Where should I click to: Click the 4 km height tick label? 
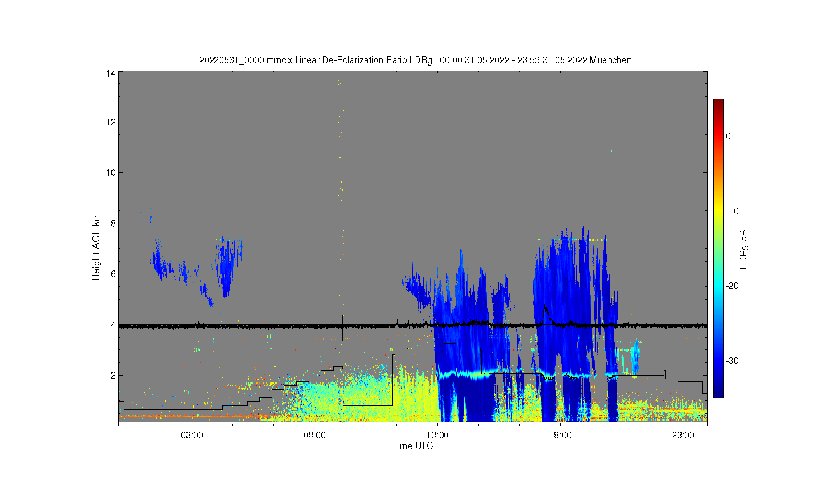113,325
